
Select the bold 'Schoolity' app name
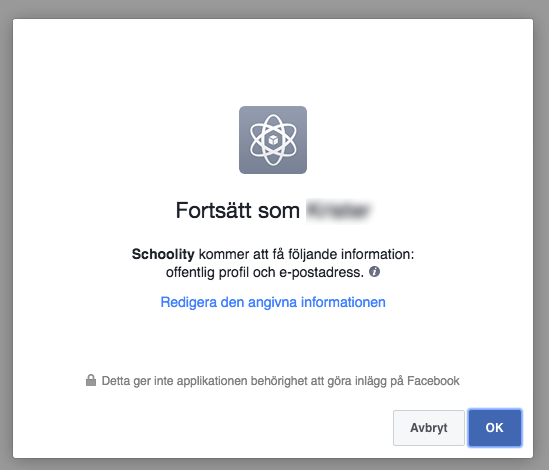[163, 254]
